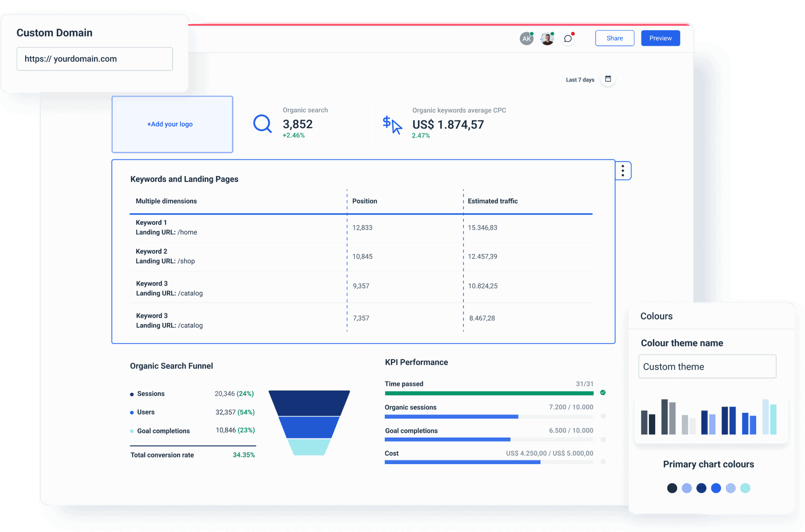Image resolution: width=805 pixels, height=532 pixels.
Task: Click the organic search magnifying glass icon
Action: 263,124
